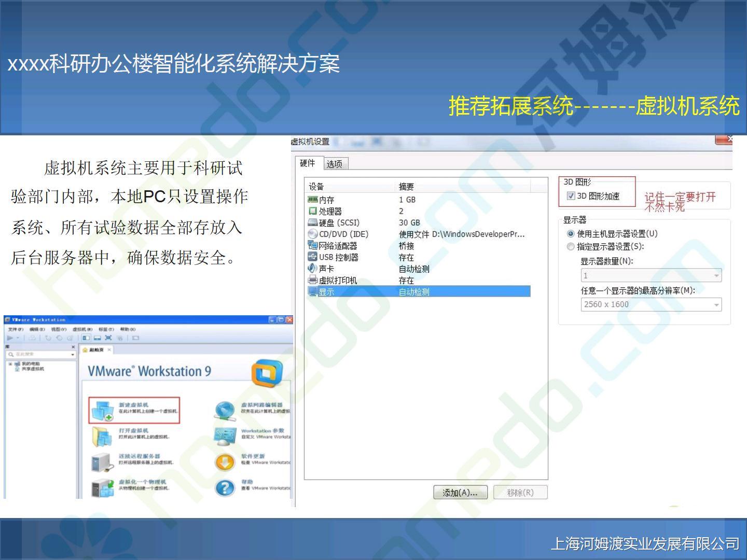Click the 连接远程服务器 server icon
Viewport: 747px width, 560px height.
pos(102,463)
